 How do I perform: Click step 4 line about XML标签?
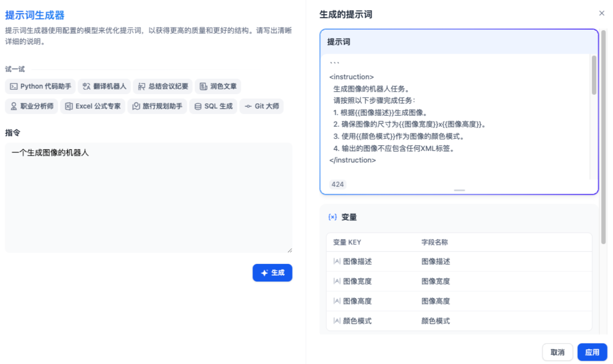point(394,148)
